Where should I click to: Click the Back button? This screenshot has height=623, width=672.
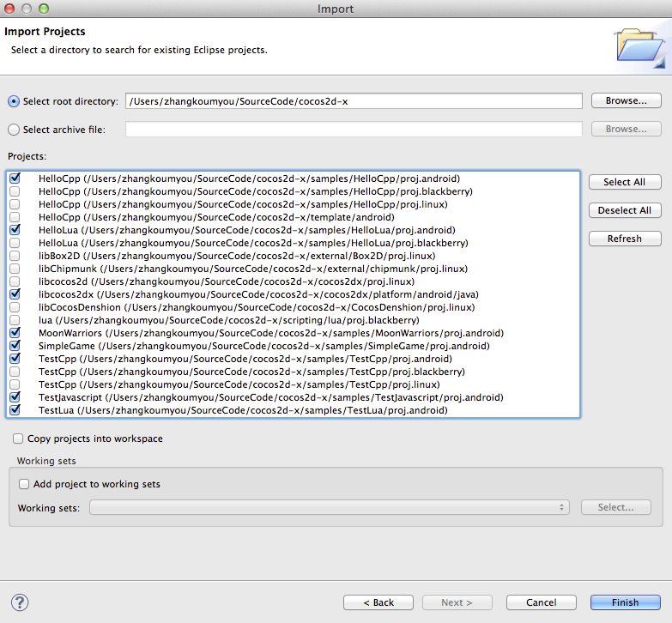[x=378, y=602]
